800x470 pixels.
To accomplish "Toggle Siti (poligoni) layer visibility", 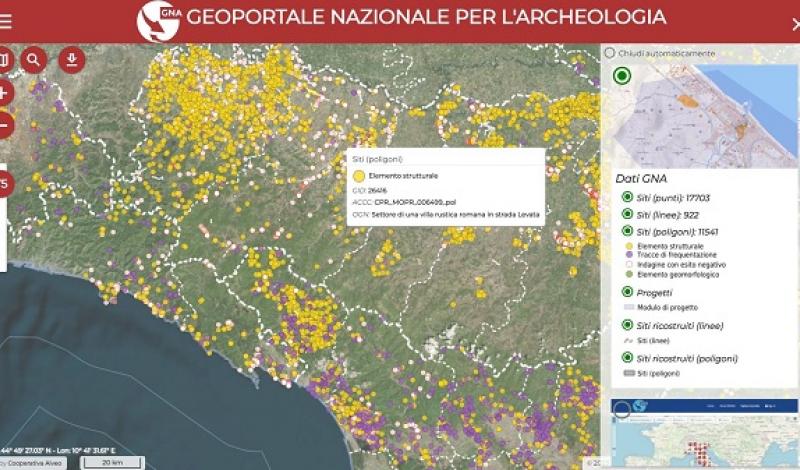I will 627,231.
